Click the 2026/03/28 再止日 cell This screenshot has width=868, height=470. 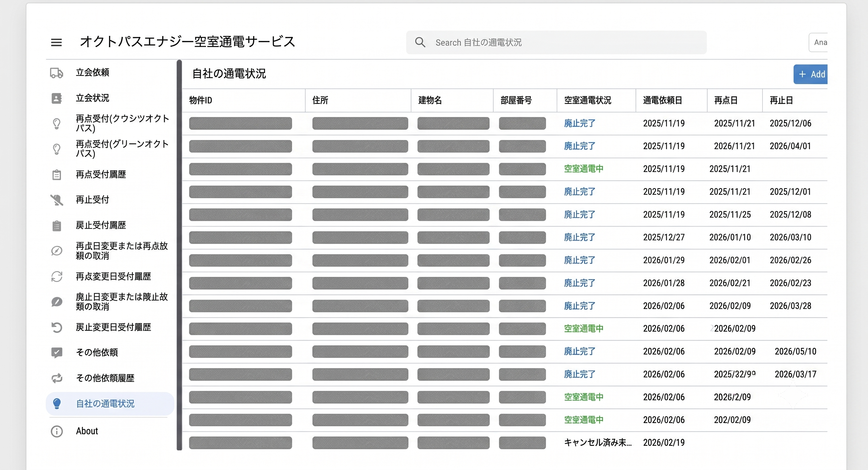pyautogui.click(x=791, y=306)
